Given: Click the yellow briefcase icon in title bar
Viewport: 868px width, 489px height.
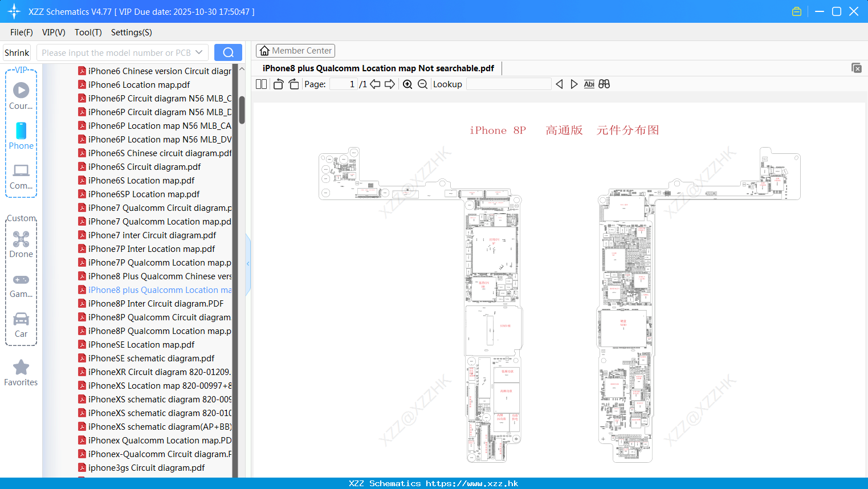Looking at the screenshot, I should [797, 11].
